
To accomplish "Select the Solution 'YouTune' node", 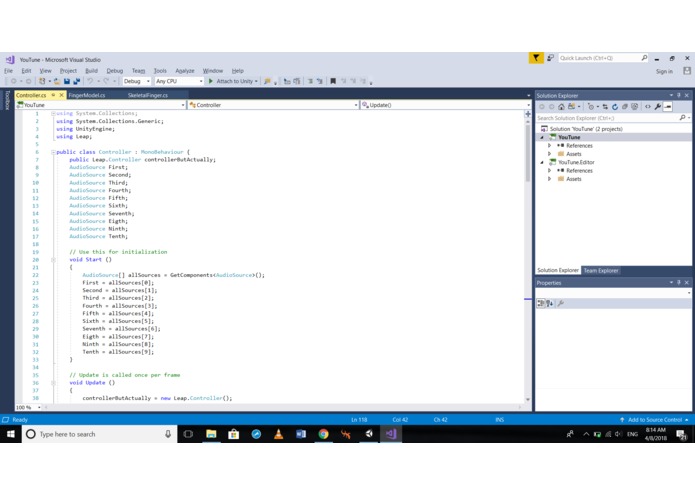I will pyautogui.click(x=586, y=129).
